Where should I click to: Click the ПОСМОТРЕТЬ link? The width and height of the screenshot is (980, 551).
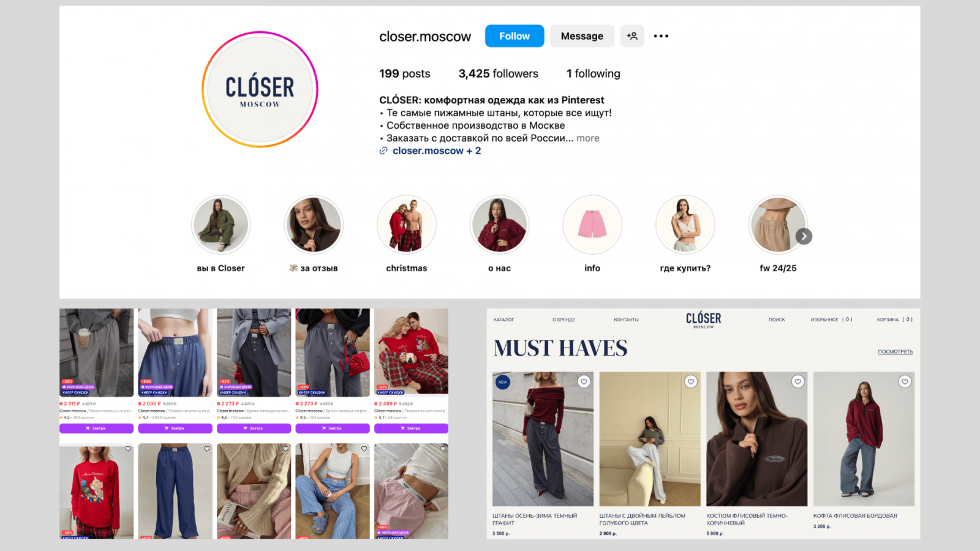tap(895, 352)
